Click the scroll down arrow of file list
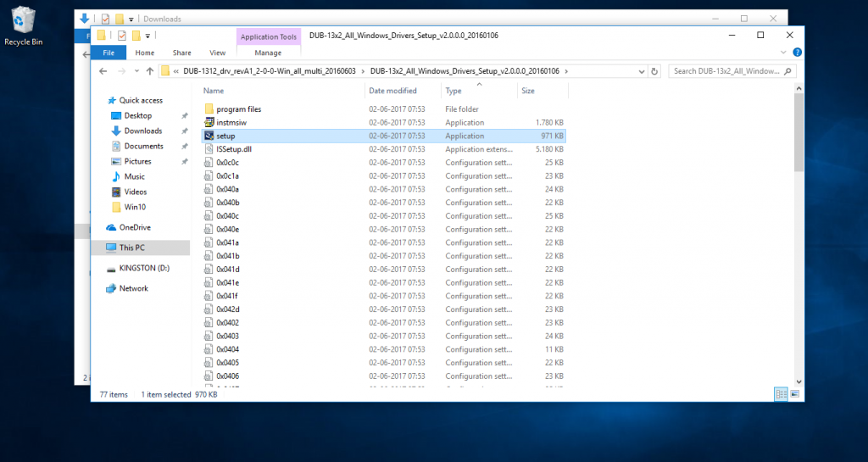This screenshot has height=462, width=868. click(x=798, y=381)
